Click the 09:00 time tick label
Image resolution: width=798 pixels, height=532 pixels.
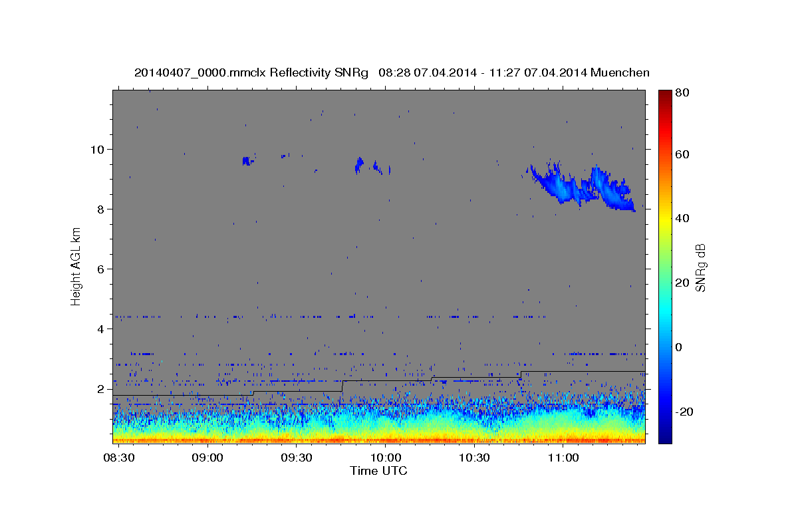[207, 458]
